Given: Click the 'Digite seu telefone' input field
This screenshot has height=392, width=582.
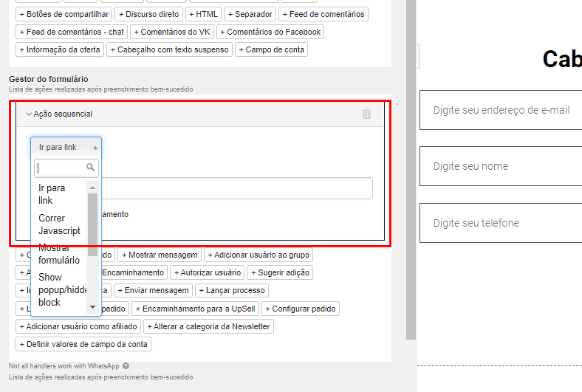Looking at the screenshot, I should click(501, 223).
